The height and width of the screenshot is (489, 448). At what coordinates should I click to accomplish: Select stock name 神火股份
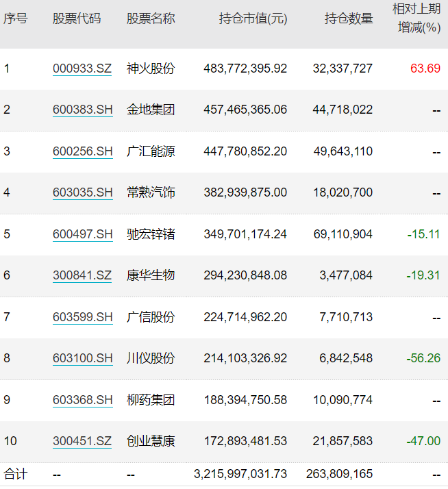(x=151, y=68)
